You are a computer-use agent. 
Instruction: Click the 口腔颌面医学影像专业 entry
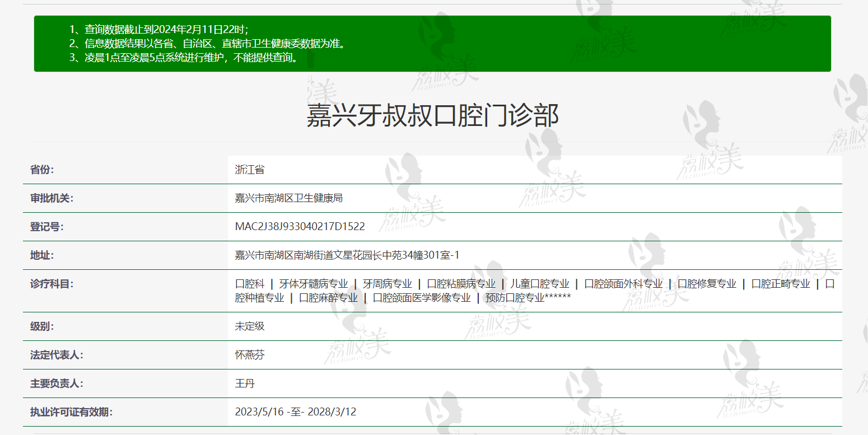tap(422, 298)
